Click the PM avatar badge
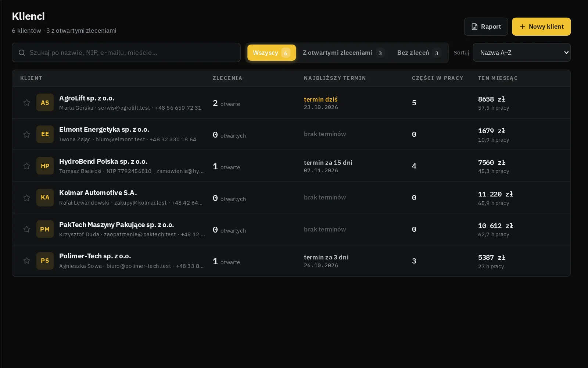 [45, 229]
